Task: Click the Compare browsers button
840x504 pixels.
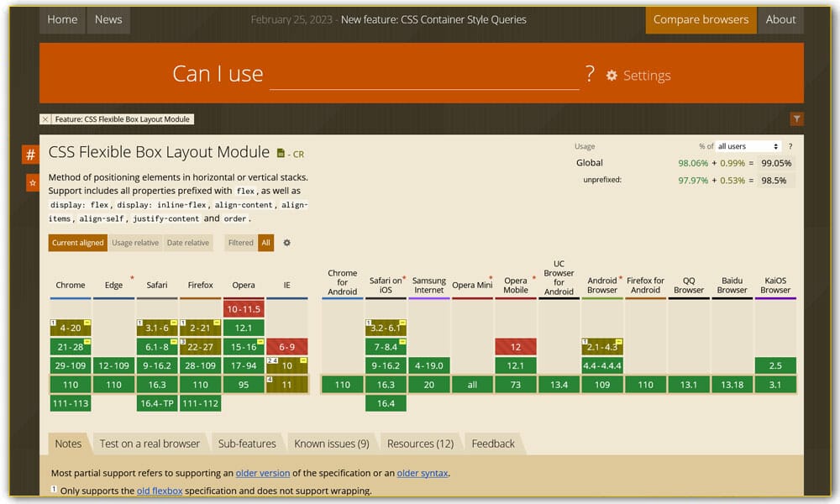Action: coord(701,19)
